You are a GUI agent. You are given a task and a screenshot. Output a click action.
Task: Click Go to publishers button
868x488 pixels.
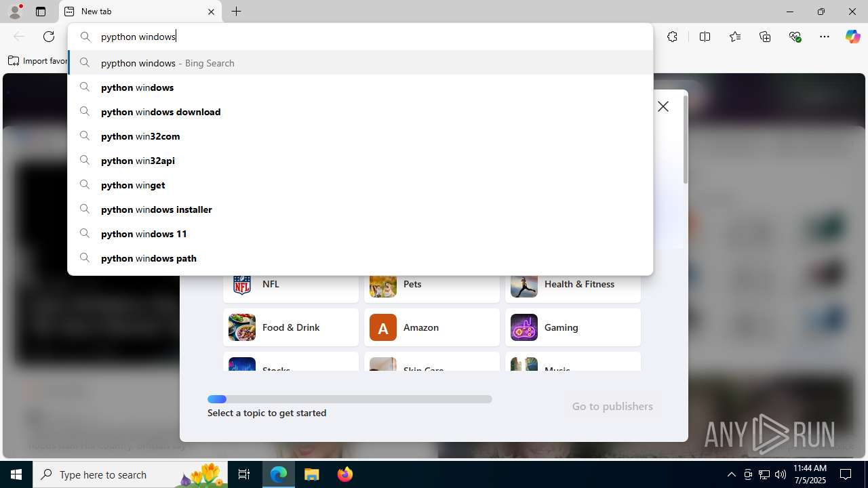click(x=612, y=406)
